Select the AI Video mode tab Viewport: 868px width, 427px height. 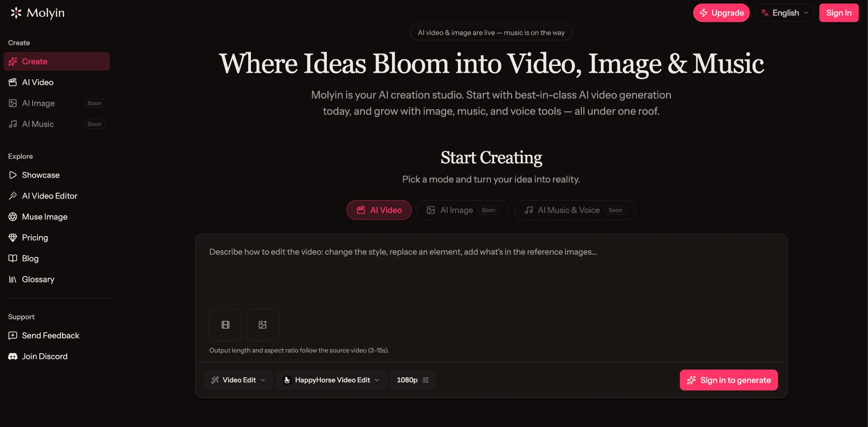click(379, 210)
